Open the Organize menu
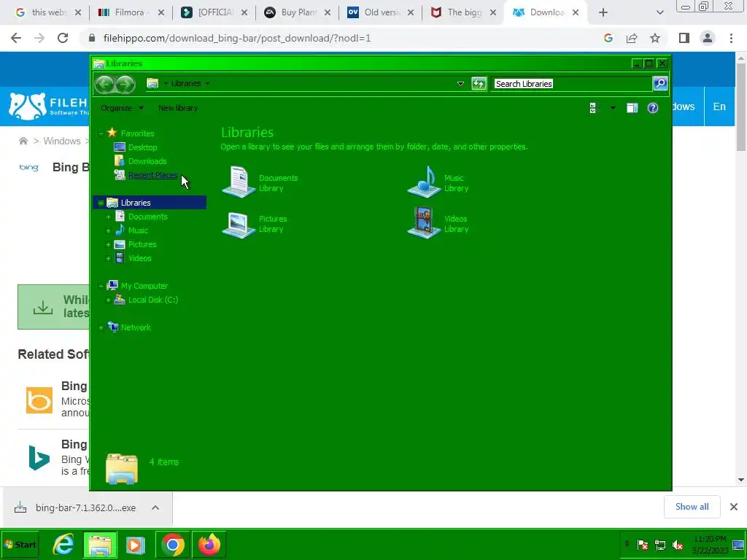Image resolution: width=747 pixels, height=560 pixels. coord(122,108)
